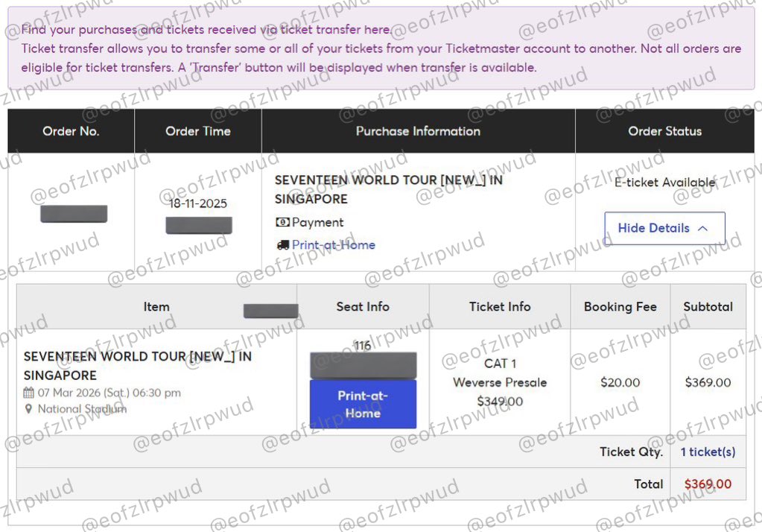Collapse order with Hide Details button
This screenshot has width=762, height=532.
click(664, 228)
